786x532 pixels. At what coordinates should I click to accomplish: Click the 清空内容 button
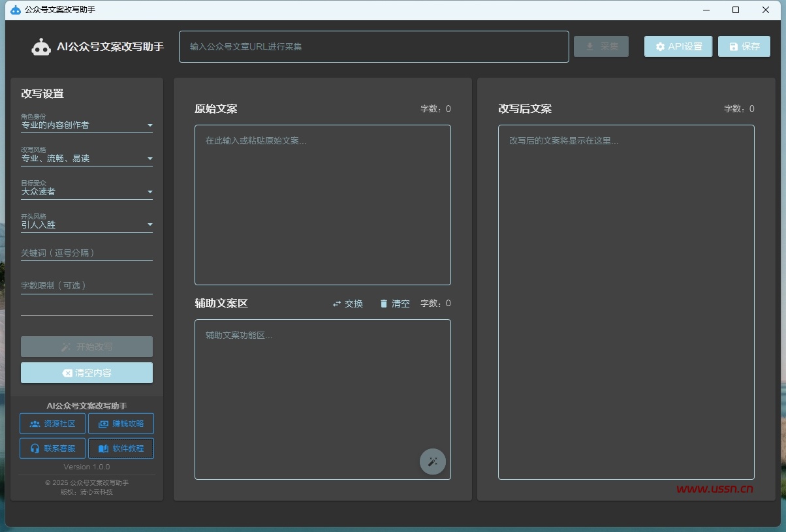87,373
